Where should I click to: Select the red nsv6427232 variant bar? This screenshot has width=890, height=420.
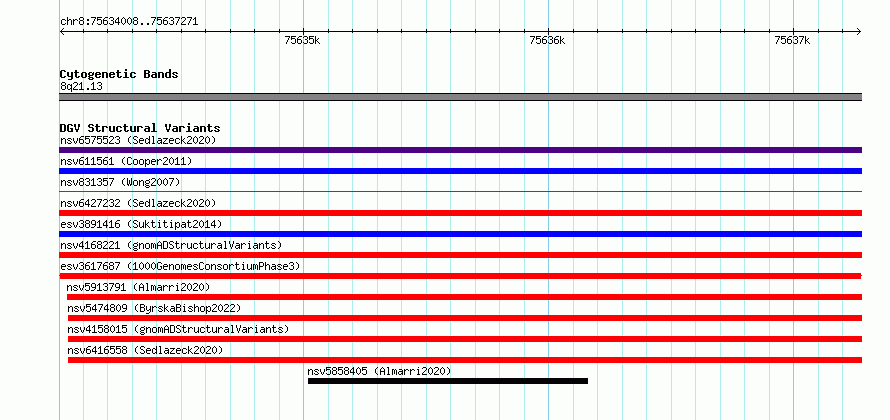point(460,213)
